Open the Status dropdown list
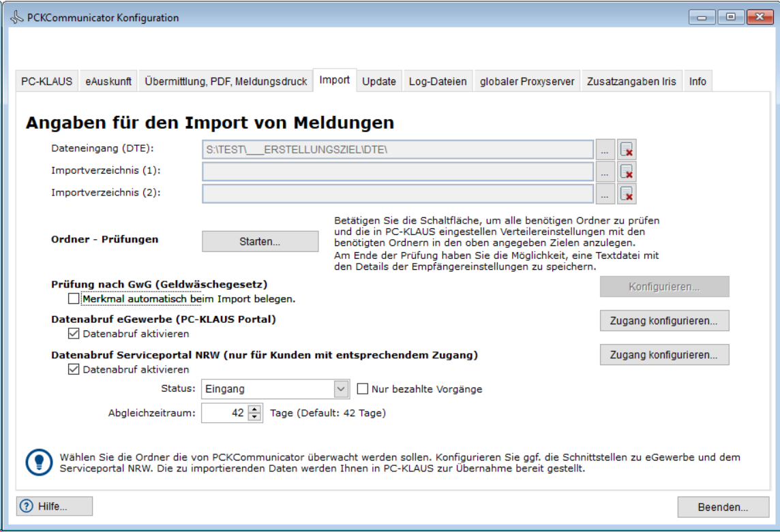780x532 pixels. [x=341, y=389]
